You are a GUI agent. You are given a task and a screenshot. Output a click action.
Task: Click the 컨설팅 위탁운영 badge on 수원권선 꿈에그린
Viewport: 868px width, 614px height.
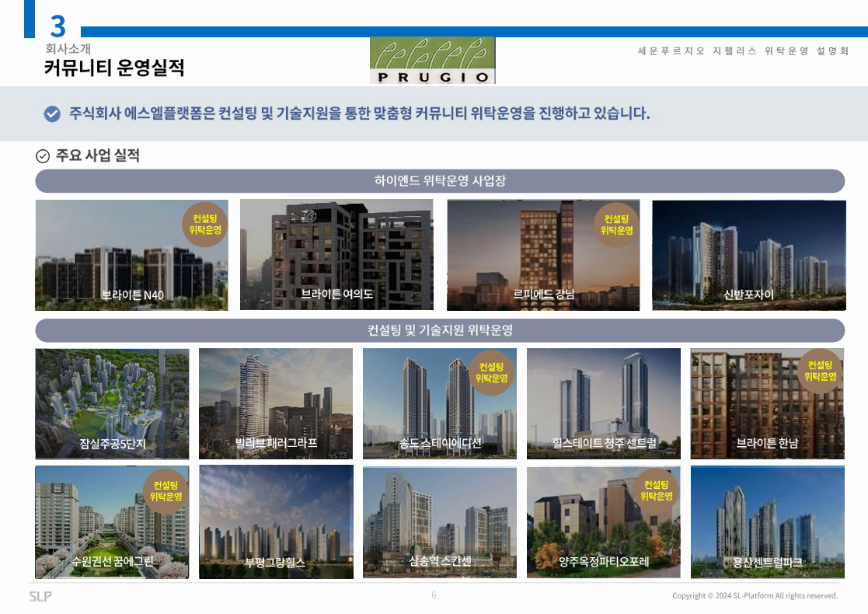pos(166,491)
